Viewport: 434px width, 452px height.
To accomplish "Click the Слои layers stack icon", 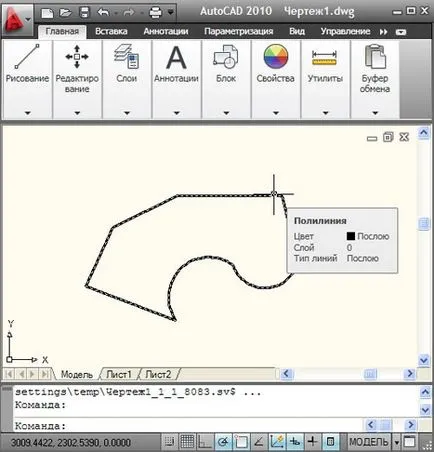I will tap(126, 57).
